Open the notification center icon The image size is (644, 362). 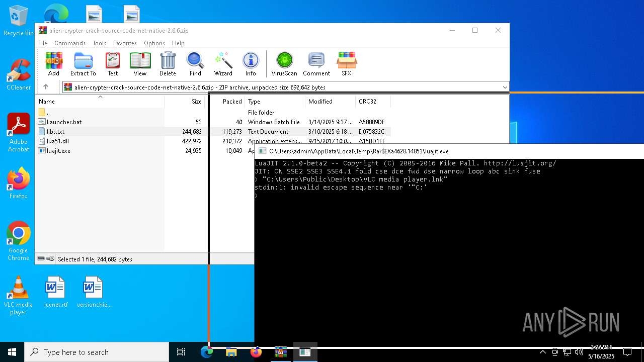(x=627, y=352)
